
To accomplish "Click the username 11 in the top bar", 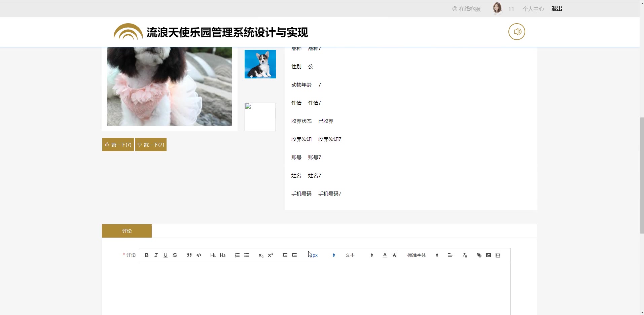I will coord(511,9).
